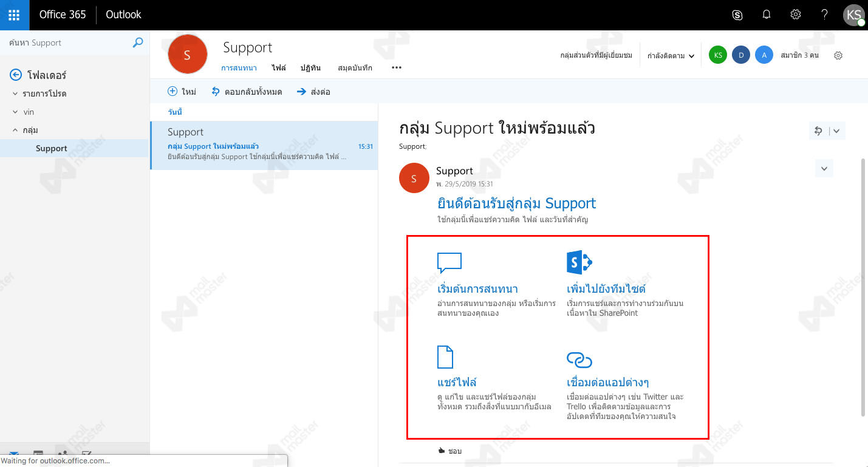Open the กำลังติดตาม following dropdown
The height and width of the screenshot is (467, 868).
click(x=671, y=56)
